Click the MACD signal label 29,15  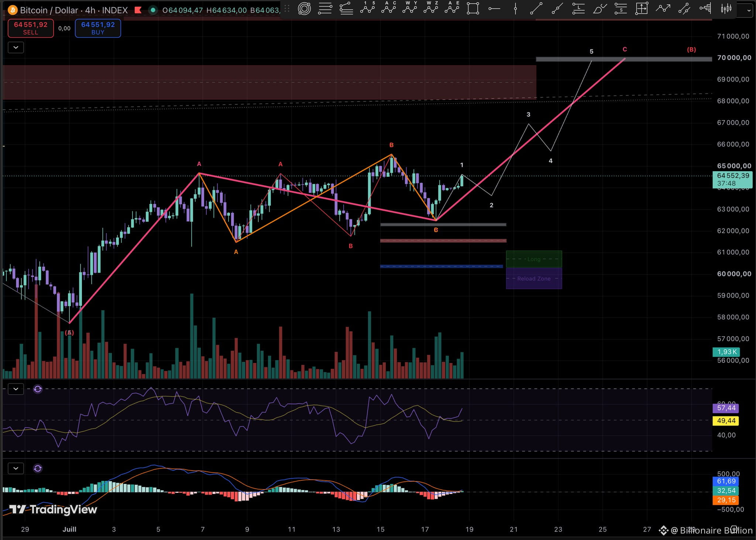click(x=726, y=500)
